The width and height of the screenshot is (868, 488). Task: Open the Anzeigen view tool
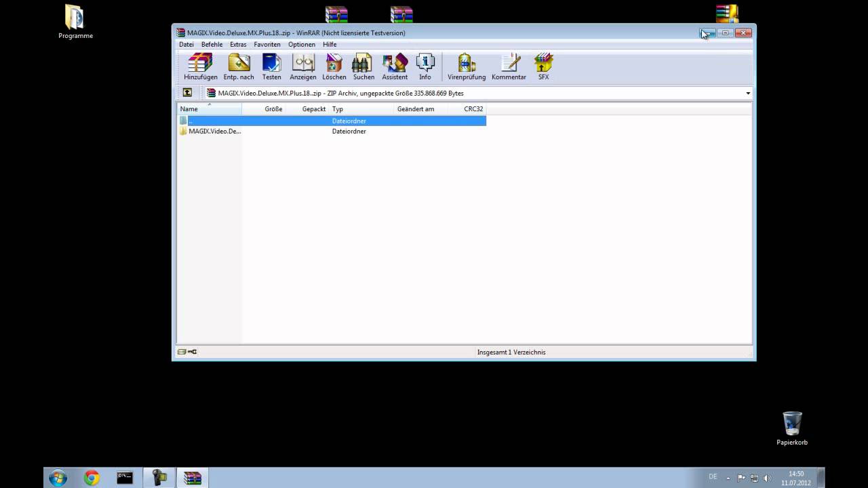[303, 67]
